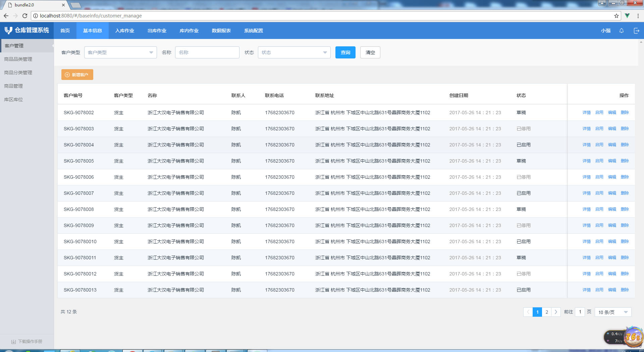The image size is (644, 352).
Task: Click the browser back arrow
Action: tap(6, 16)
